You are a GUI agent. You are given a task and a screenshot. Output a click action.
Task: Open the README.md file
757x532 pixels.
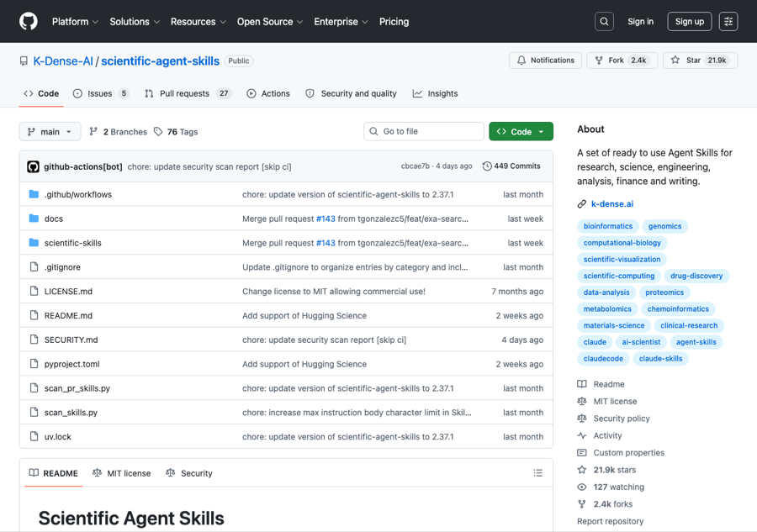[68, 315]
